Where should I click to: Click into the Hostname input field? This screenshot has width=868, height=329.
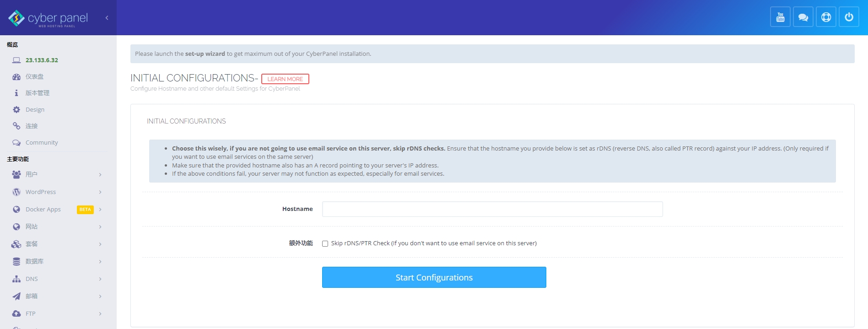(x=492, y=209)
